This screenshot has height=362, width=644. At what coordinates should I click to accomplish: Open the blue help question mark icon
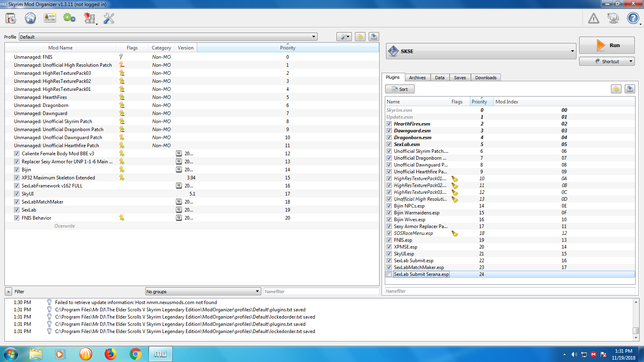point(633,18)
